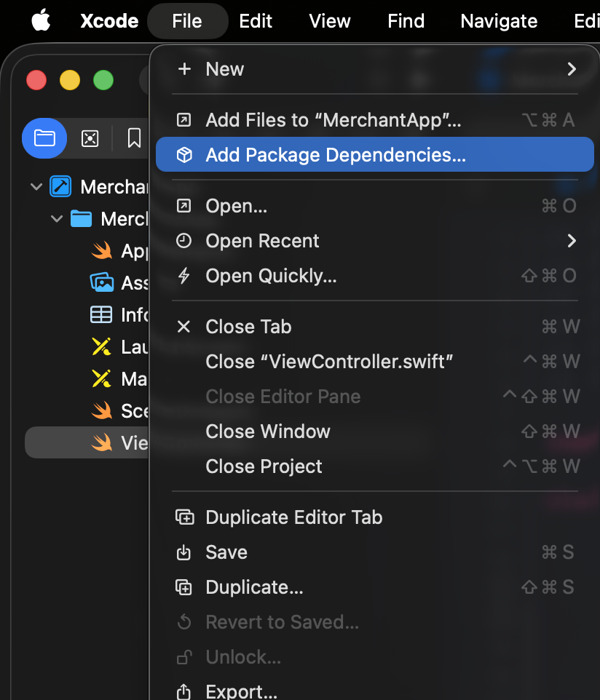
Task: Close the File menu in menu bar
Action: pos(187,21)
